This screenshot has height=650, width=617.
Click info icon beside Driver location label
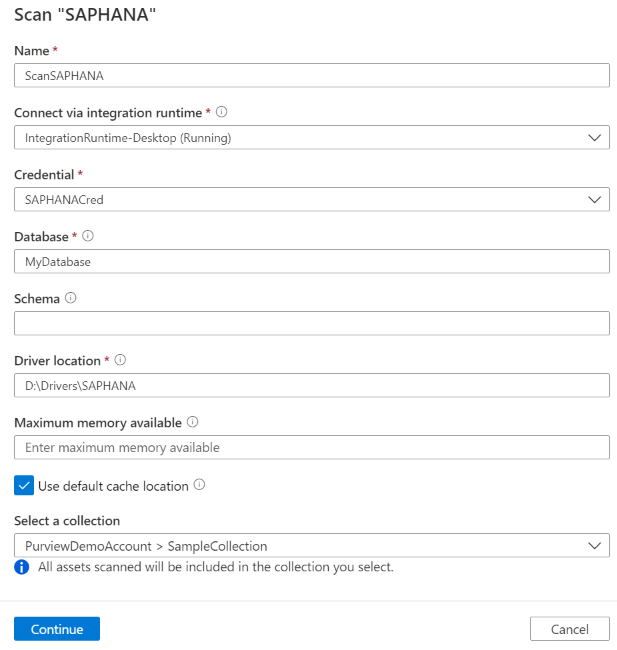[120, 360]
